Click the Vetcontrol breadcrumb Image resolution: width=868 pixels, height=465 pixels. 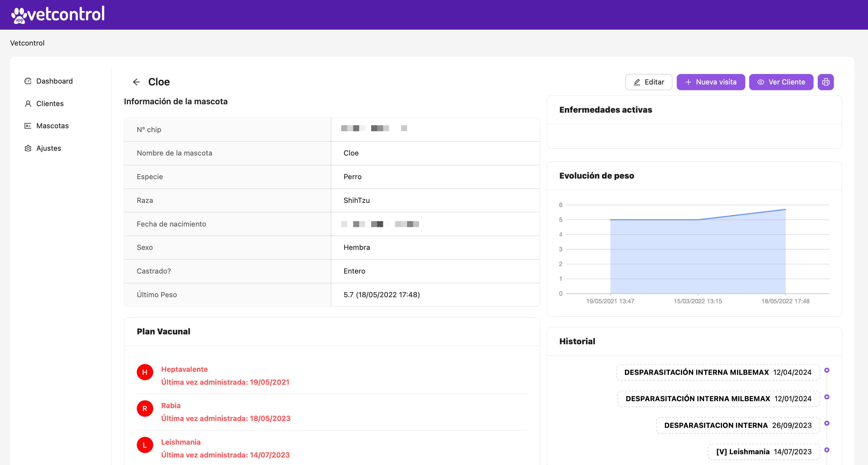(x=27, y=43)
